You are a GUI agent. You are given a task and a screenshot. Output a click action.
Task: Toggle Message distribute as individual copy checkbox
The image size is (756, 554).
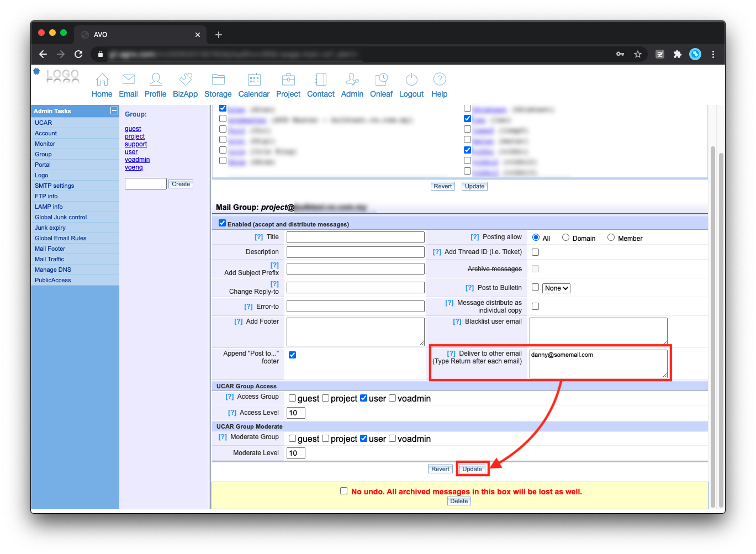[x=535, y=307]
